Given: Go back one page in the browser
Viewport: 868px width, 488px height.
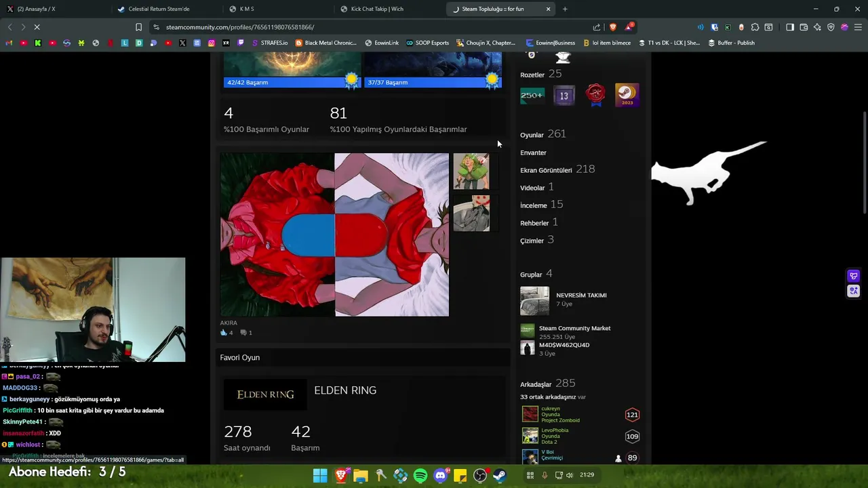Looking at the screenshot, I should 9,27.
